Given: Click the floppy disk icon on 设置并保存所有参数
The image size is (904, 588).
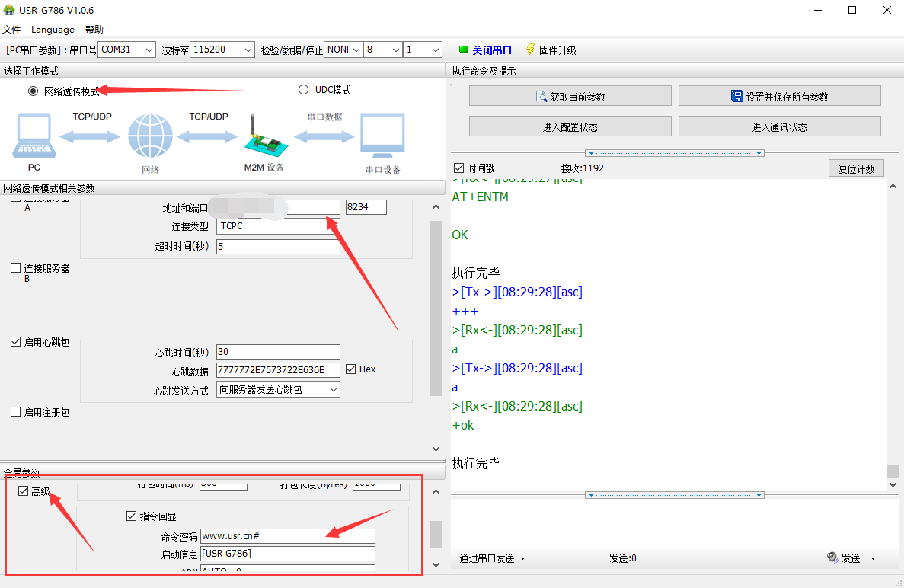Looking at the screenshot, I should (736, 97).
